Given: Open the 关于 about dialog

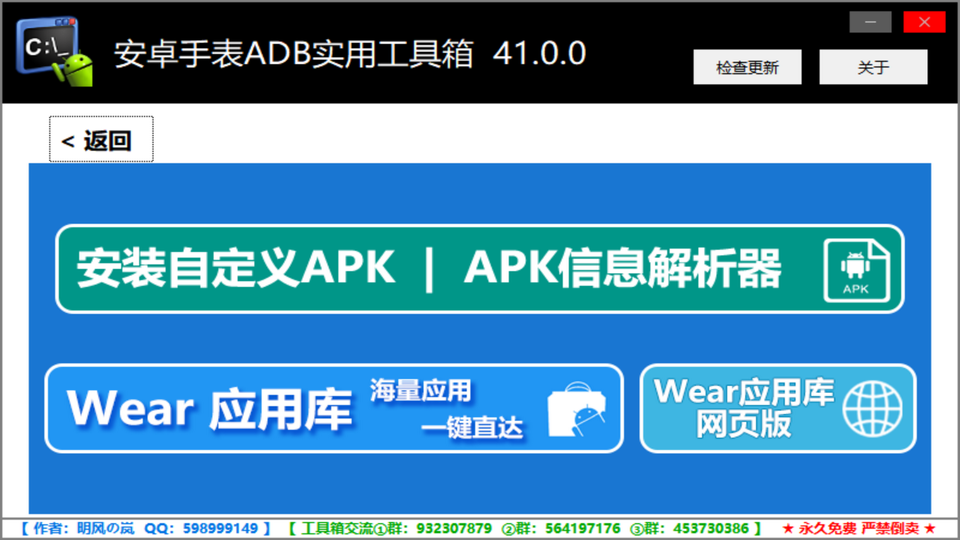Looking at the screenshot, I should coord(873,68).
